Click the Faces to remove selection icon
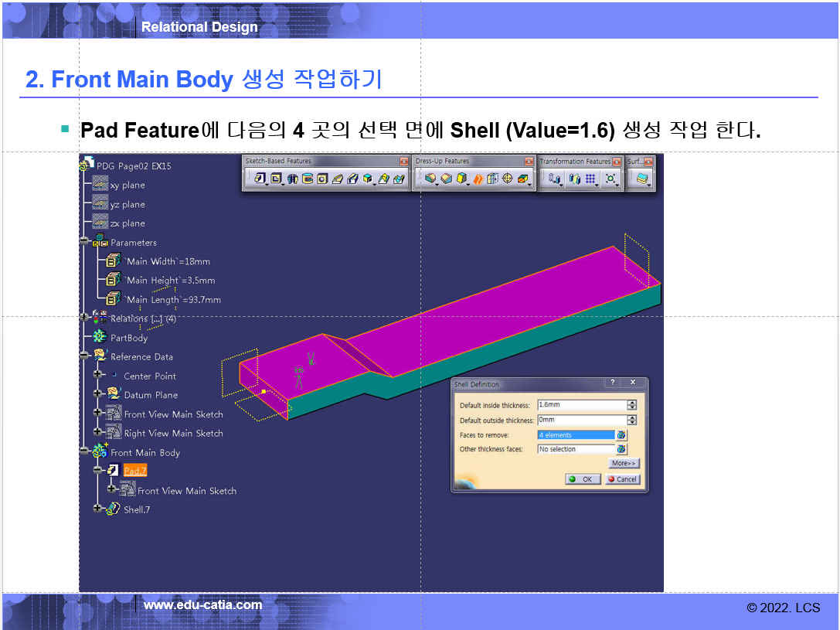The height and width of the screenshot is (630, 840). [x=621, y=435]
